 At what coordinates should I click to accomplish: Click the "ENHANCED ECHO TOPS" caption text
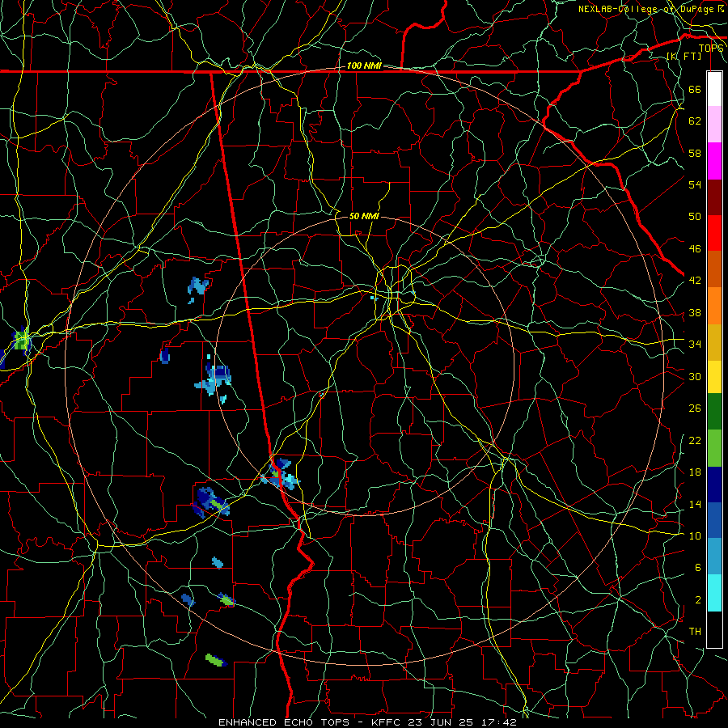pyautogui.click(x=287, y=722)
